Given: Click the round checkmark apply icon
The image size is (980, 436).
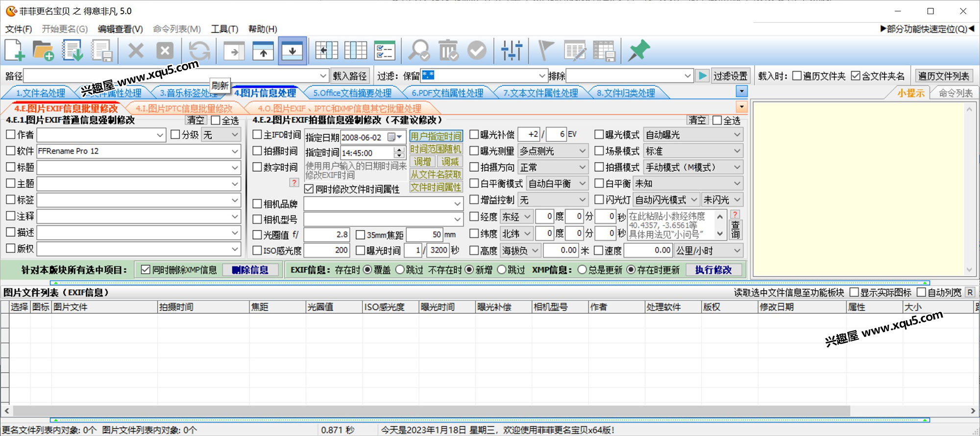Looking at the screenshot, I should (477, 51).
